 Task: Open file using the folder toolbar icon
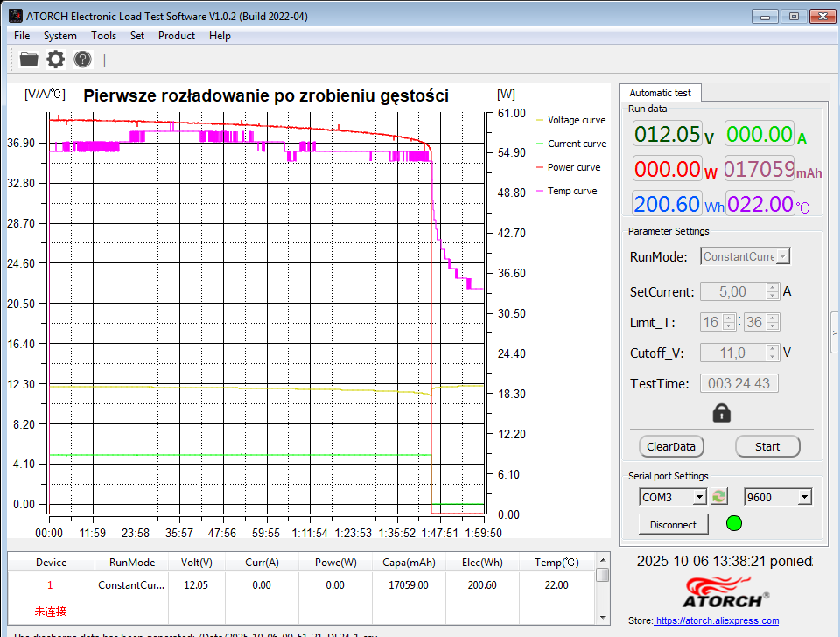coord(29,59)
